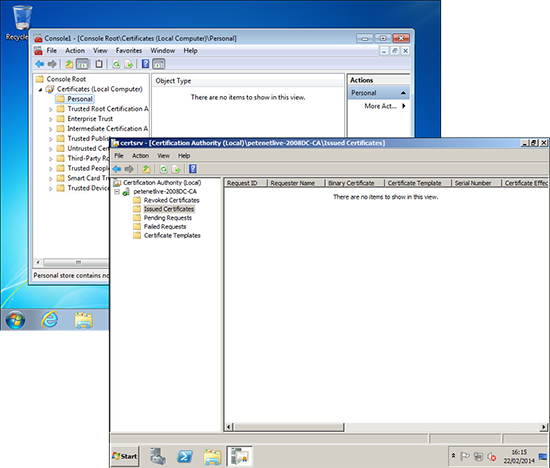This screenshot has height=468, width=550.
Task: Collapse Certificates (Local Computer) node
Action: pos(40,90)
